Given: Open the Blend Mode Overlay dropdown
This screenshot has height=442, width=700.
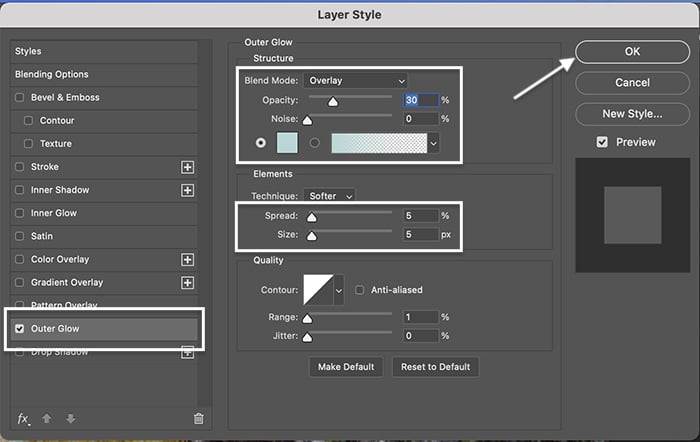Looking at the screenshot, I should click(356, 81).
